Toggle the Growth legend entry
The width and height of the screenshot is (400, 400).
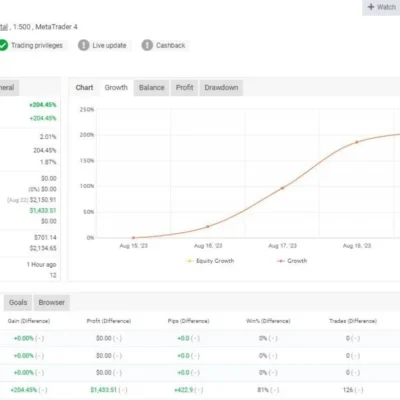tap(292, 261)
